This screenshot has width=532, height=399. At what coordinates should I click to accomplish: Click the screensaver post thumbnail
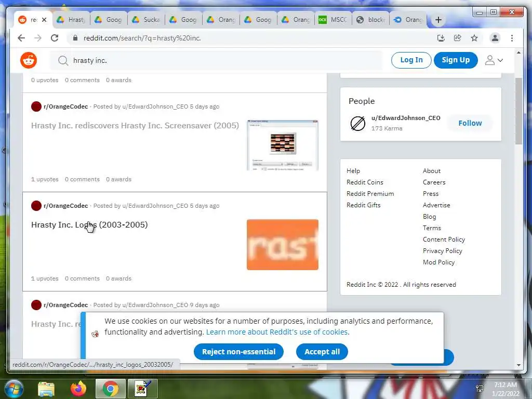[283, 145]
